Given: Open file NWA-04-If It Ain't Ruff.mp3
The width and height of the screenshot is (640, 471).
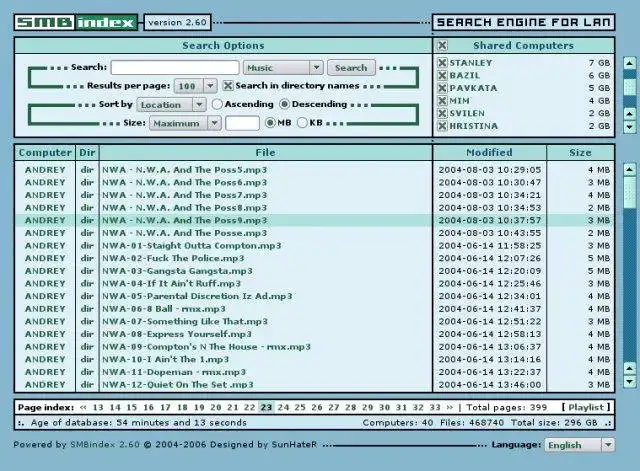Looking at the screenshot, I should click(x=171, y=283).
